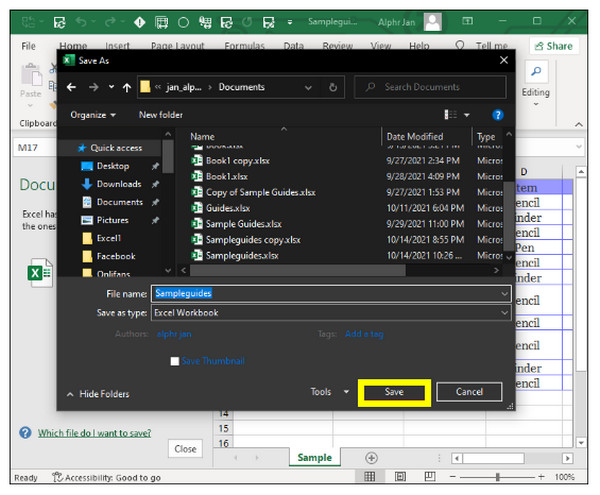Click the Sample sheet tab
The image size is (600, 495).
(315, 458)
